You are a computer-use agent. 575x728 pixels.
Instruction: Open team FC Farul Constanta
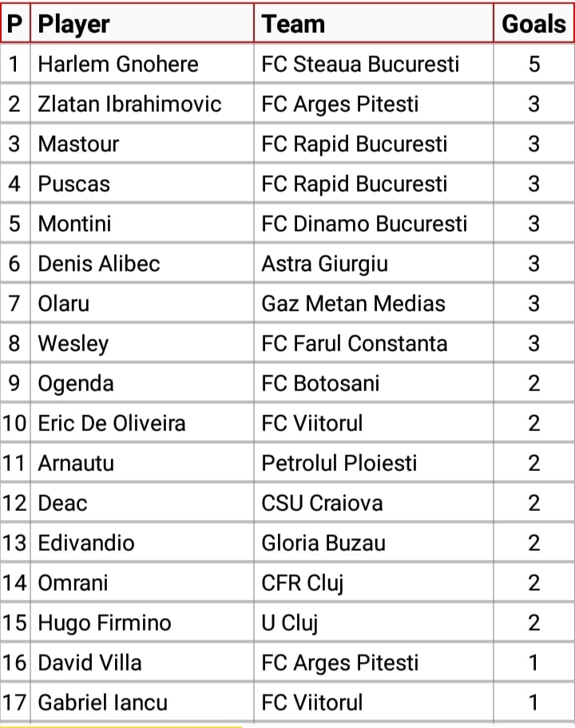355,343
